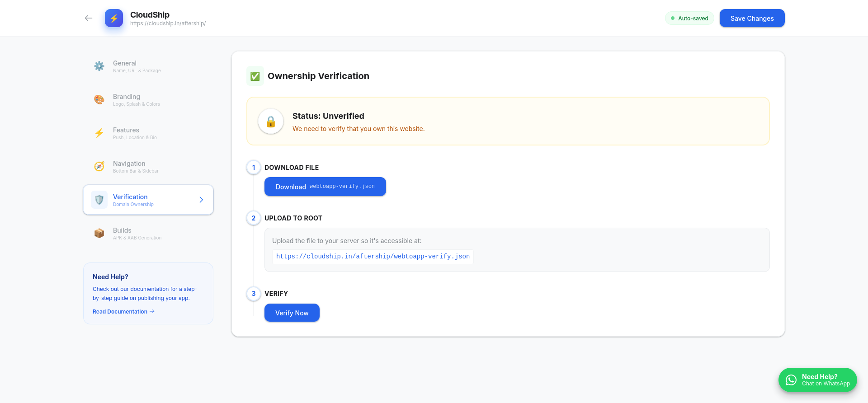Click the CloudShip lightning bolt logo

114,18
